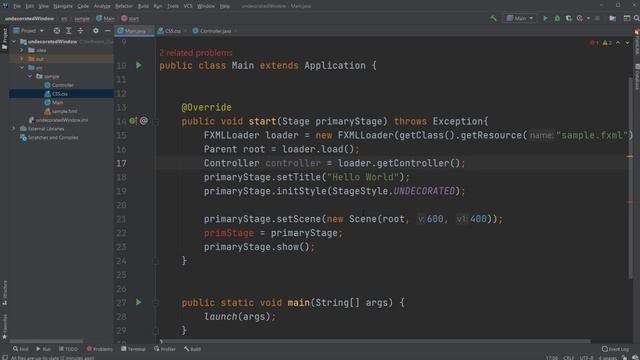
Task: Click the @ annotation gutter icon on line 14
Action: (144, 121)
